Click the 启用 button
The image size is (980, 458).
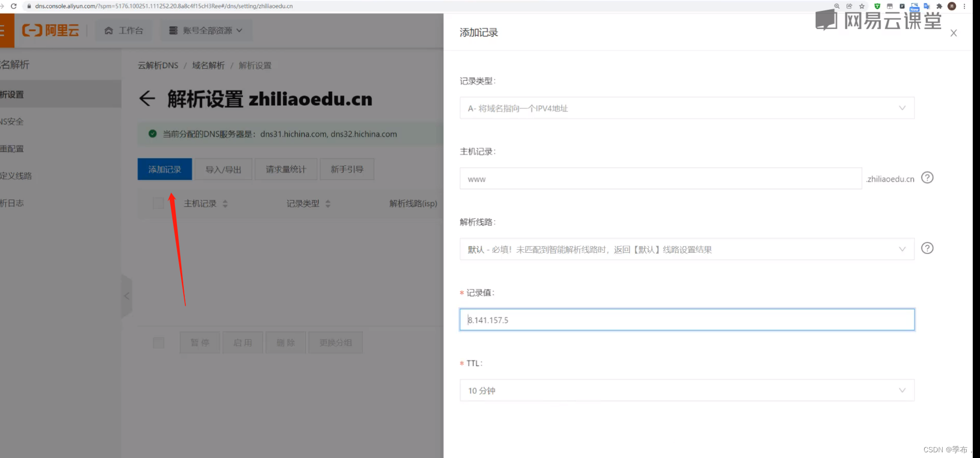243,342
